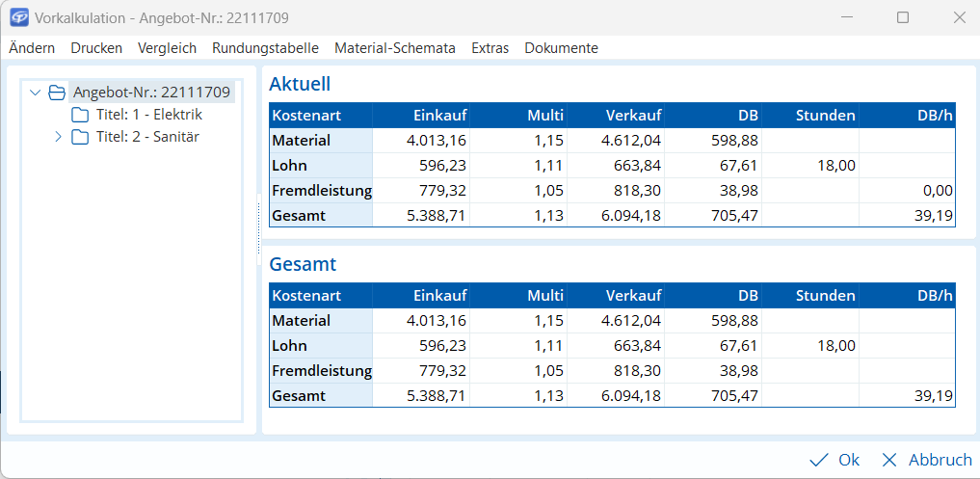Click the vertical splitter handle between panels
Viewport: 980px width, 479px height.
pos(258,229)
